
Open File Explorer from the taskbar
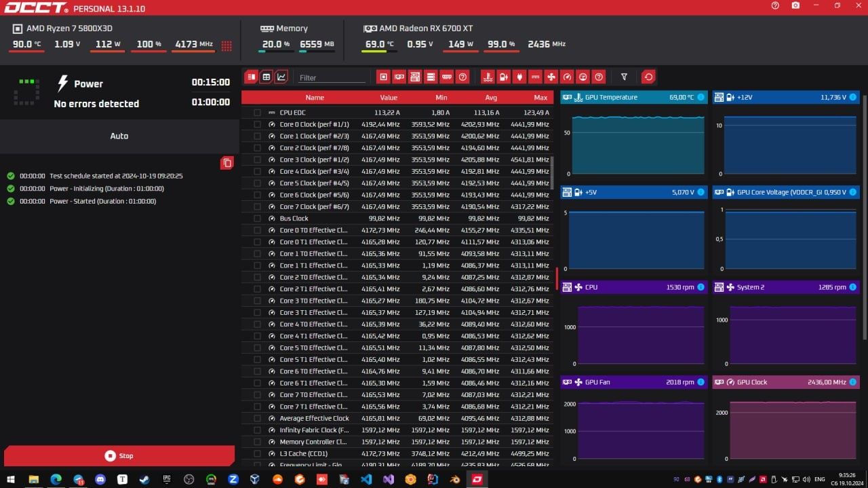pyautogui.click(x=33, y=479)
